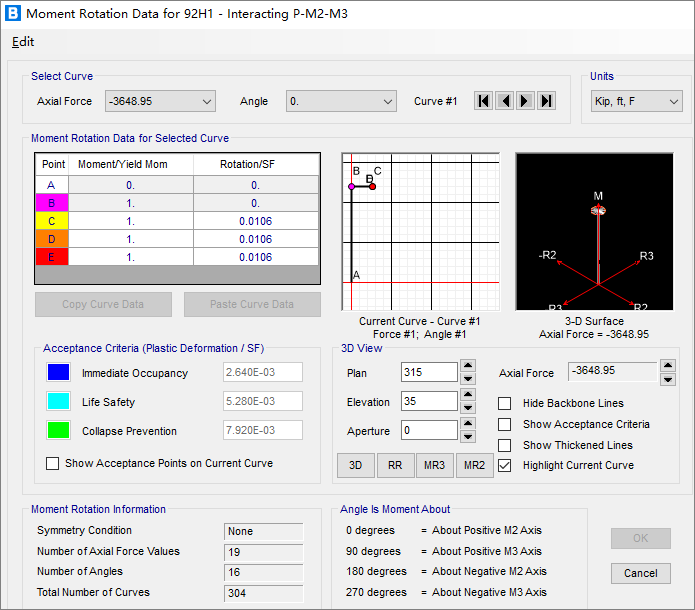Click the Rotation/SF column header
The height and width of the screenshot is (610, 695).
tap(256, 164)
